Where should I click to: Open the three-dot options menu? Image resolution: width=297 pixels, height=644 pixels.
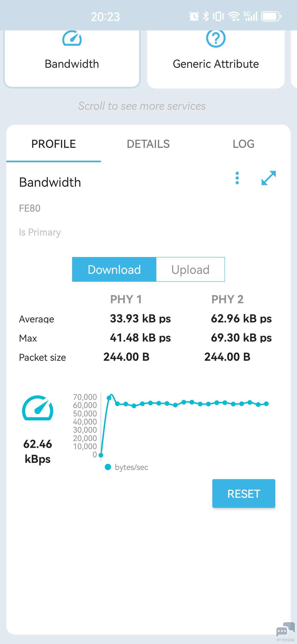[x=237, y=178]
